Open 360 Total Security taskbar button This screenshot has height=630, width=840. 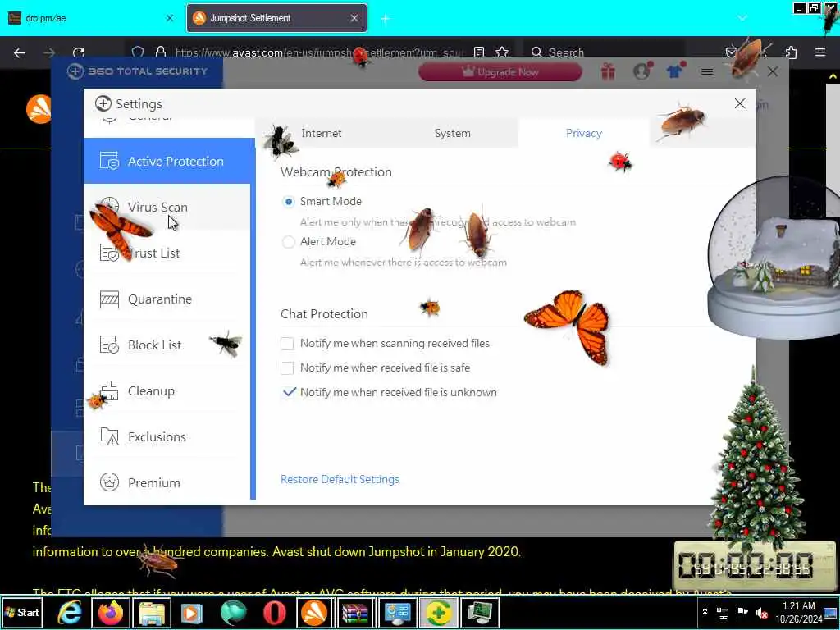pos(438,612)
